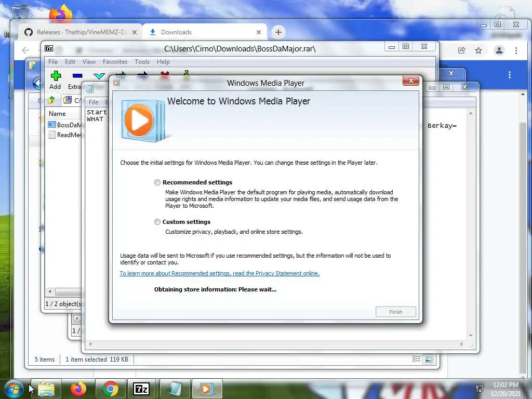532x399 pixels.
Task: Open File Explorer from the taskbar
Action: pos(46,389)
